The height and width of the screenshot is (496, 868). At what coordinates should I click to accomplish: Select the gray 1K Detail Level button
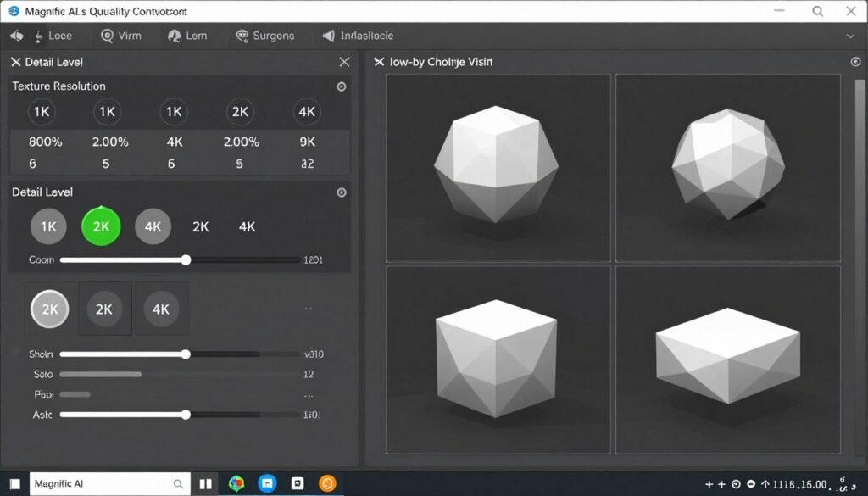pyautogui.click(x=48, y=226)
